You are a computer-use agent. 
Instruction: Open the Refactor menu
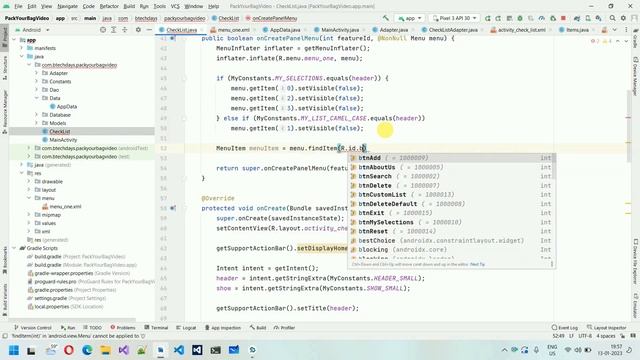(x=109, y=6)
